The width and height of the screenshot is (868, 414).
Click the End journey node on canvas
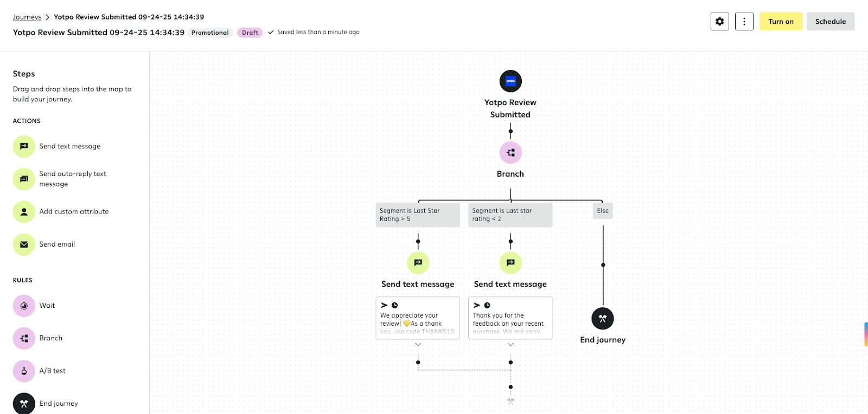pyautogui.click(x=603, y=319)
